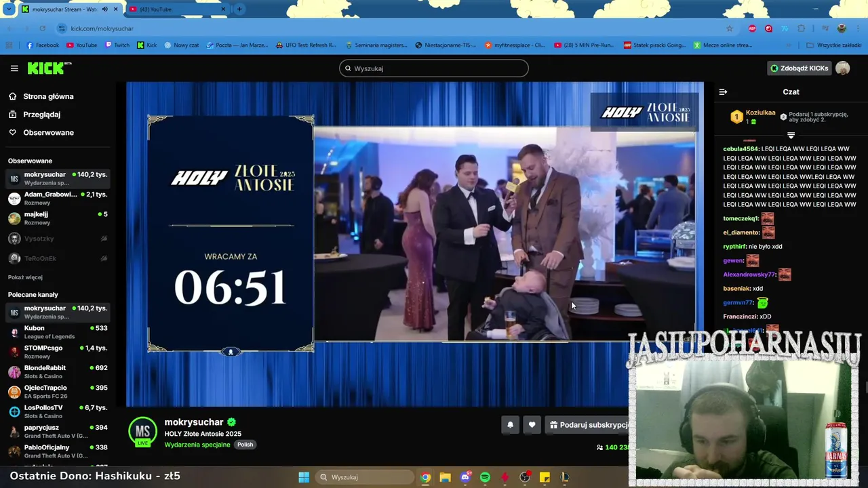Open browser extensions puzzle icon
The width and height of the screenshot is (868, 488).
[x=801, y=28]
